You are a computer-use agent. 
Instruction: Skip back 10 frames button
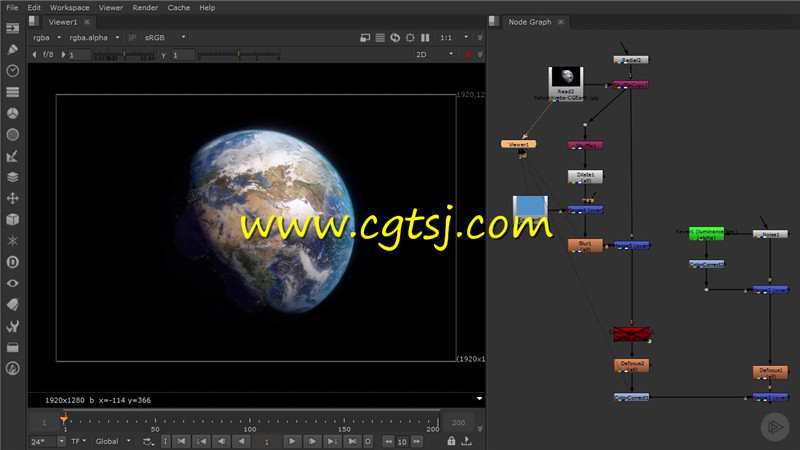[388, 441]
